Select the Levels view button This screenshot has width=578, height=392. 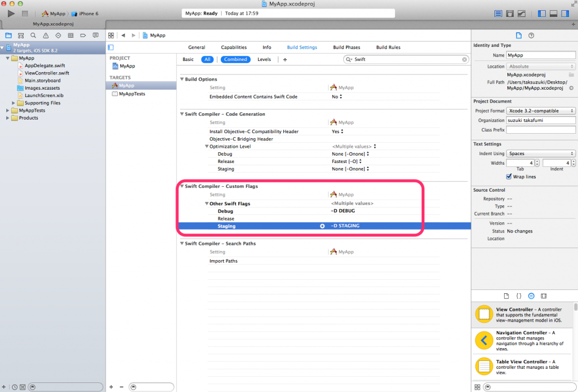tap(264, 59)
